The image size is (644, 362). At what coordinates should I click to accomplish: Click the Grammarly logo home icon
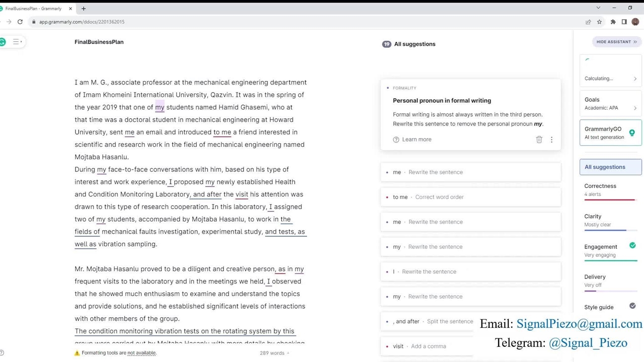[3, 42]
